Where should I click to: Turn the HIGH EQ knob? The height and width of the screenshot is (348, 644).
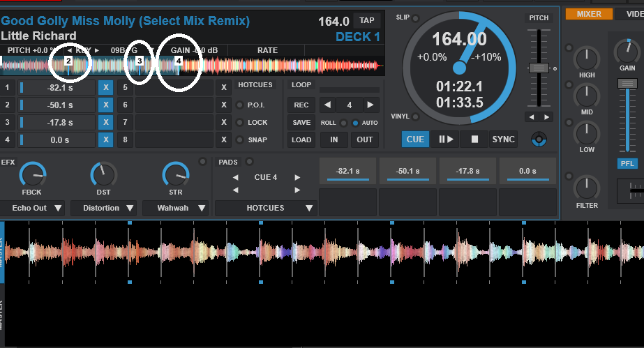click(x=587, y=59)
